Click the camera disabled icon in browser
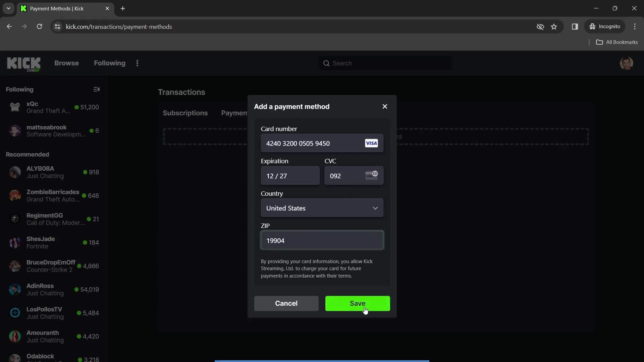 click(540, 26)
